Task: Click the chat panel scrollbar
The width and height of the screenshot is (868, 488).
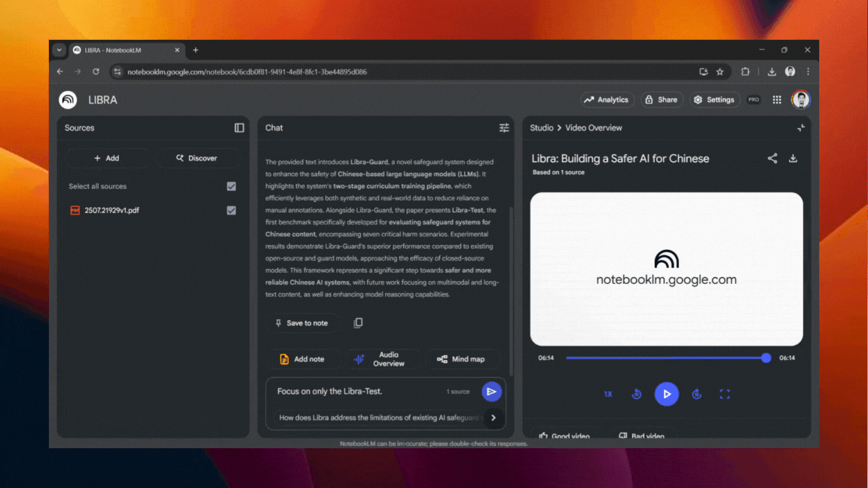Action: 510,291
